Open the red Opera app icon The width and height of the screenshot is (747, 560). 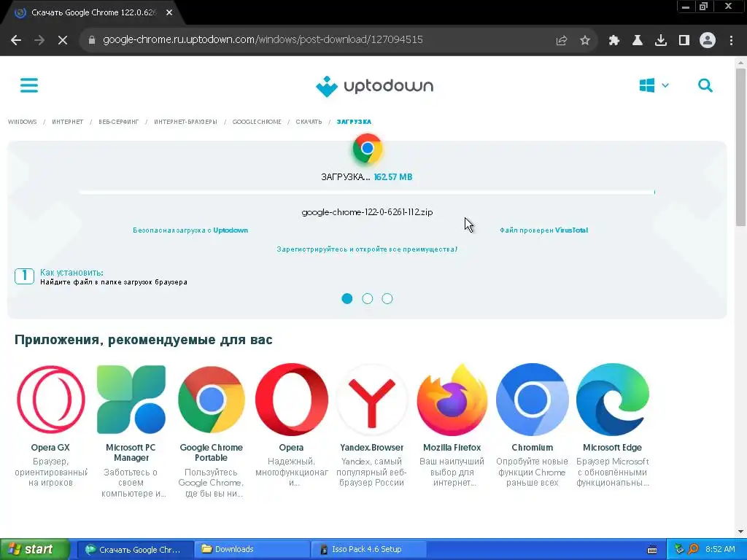[x=292, y=400]
